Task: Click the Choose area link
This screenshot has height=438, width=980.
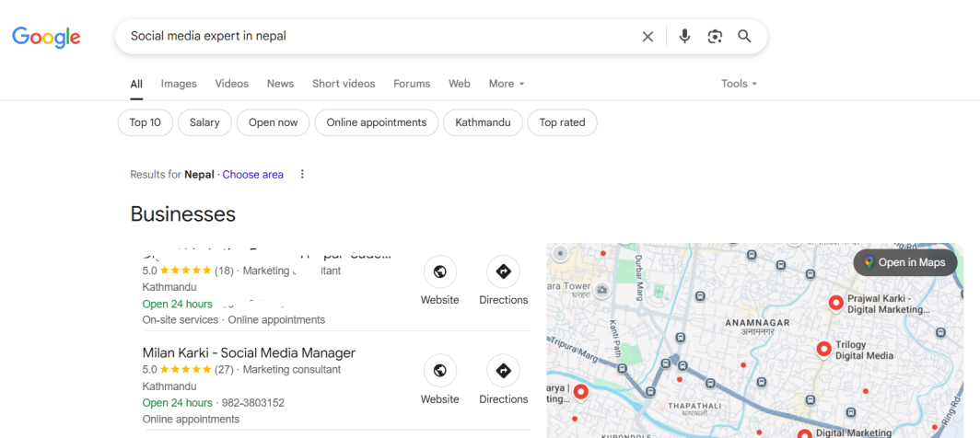Action: tap(252, 175)
